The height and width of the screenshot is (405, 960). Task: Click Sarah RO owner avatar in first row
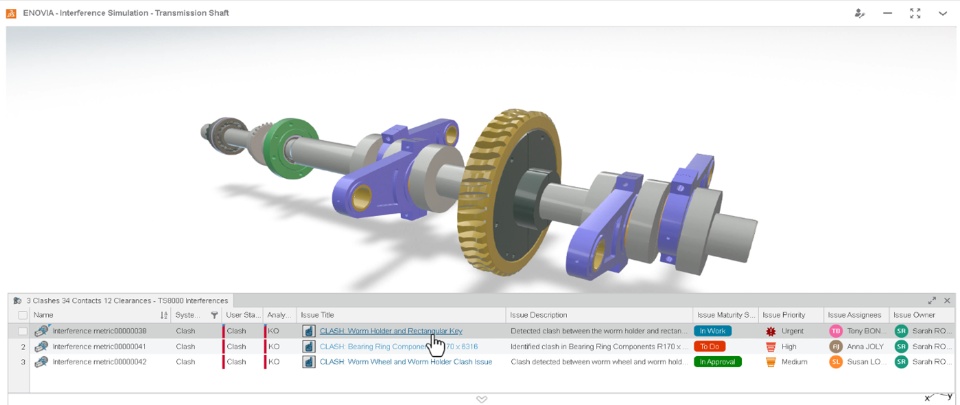point(901,331)
